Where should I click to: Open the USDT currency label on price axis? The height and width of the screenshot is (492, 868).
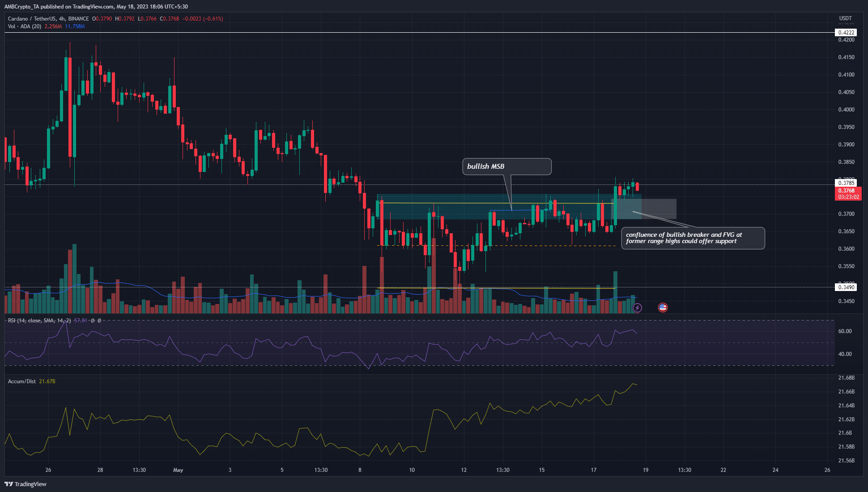pos(845,18)
